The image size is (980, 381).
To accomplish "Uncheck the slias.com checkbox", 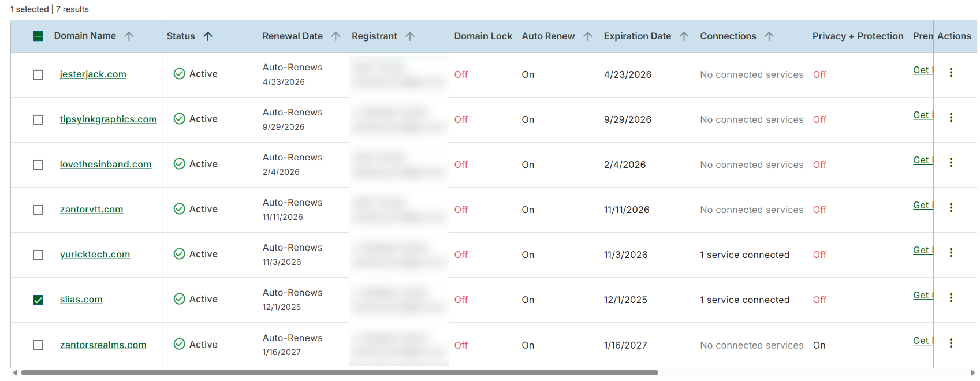I will tap(38, 300).
